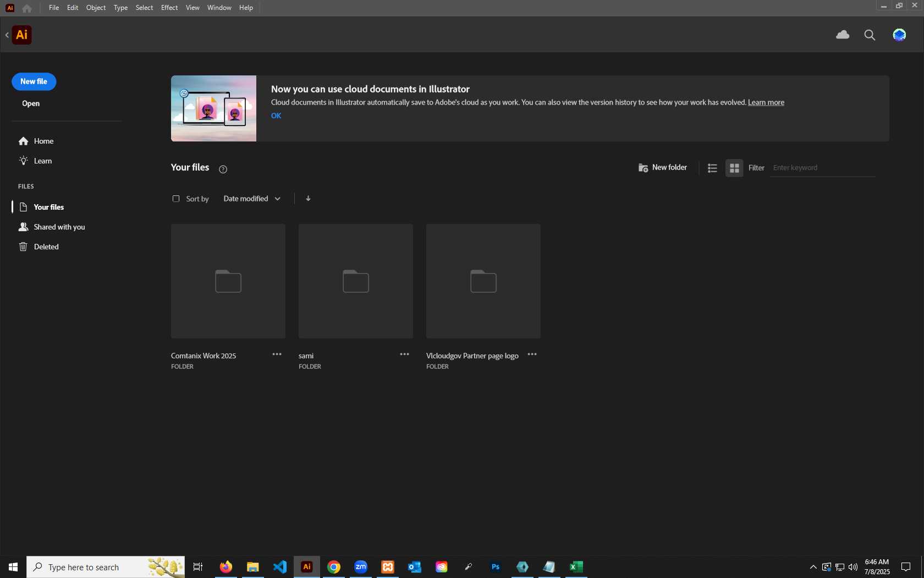The image size is (924, 578).
Task: Dismiss banner with OK
Action: pyautogui.click(x=276, y=116)
